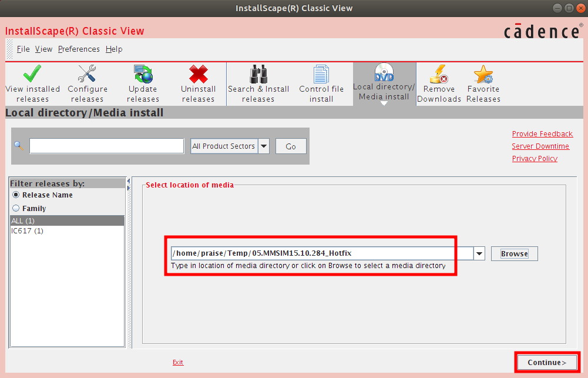Click the Go button
Viewport: 588px width, 378px height.
[x=291, y=146]
